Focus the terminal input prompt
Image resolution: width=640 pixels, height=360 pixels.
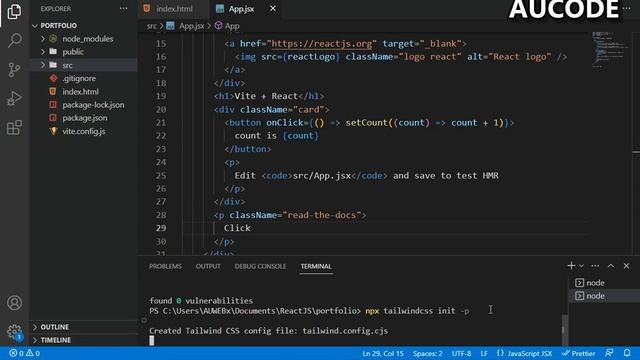152,340
